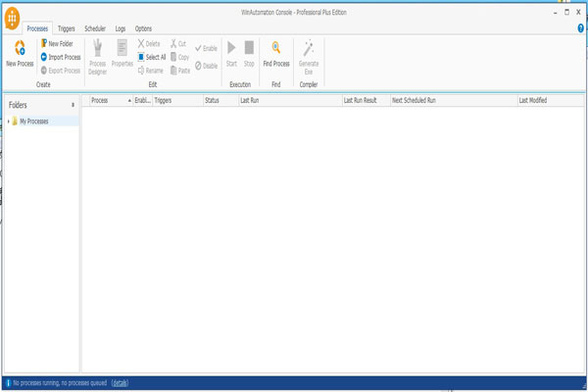
Task: Click the Rename command
Action: [x=150, y=71]
